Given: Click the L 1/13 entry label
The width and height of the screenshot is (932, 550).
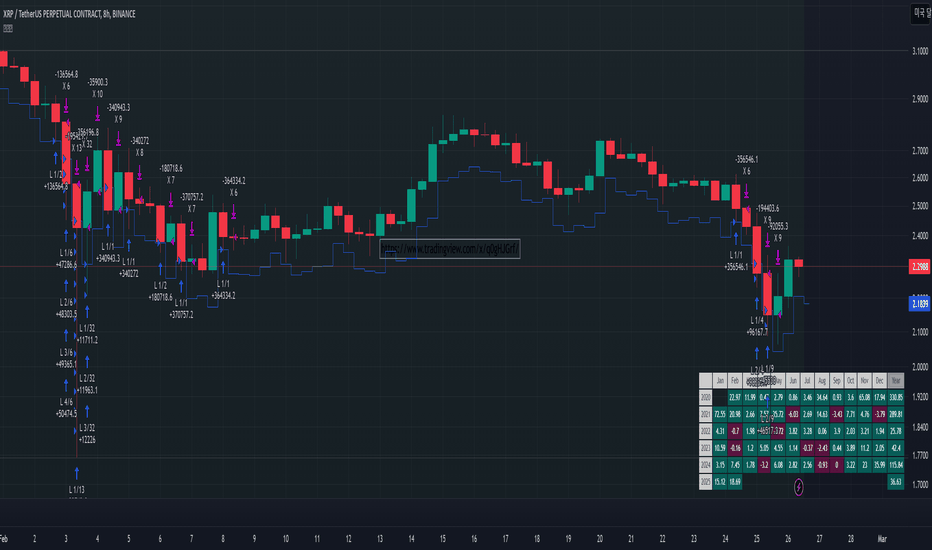Looking at the screenshot, I should pos(77,490).
